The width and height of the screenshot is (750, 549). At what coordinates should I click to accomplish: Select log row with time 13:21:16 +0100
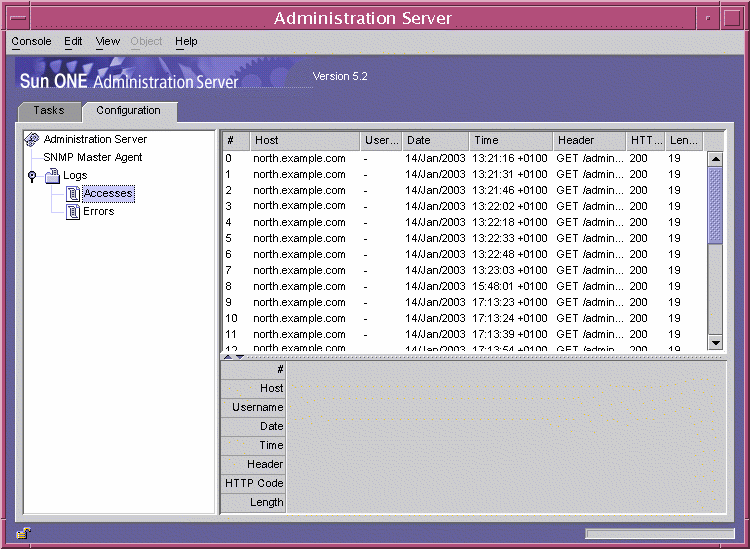pos(464,158)
